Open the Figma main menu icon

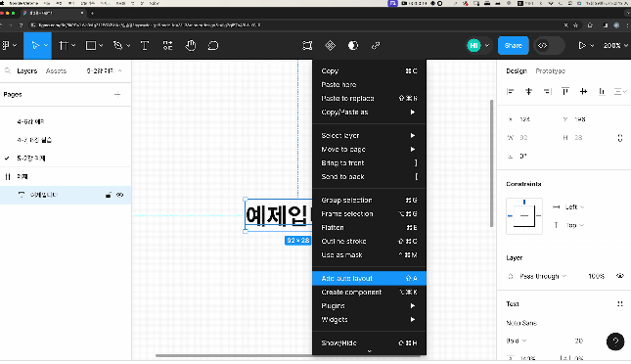click(6, 45)
